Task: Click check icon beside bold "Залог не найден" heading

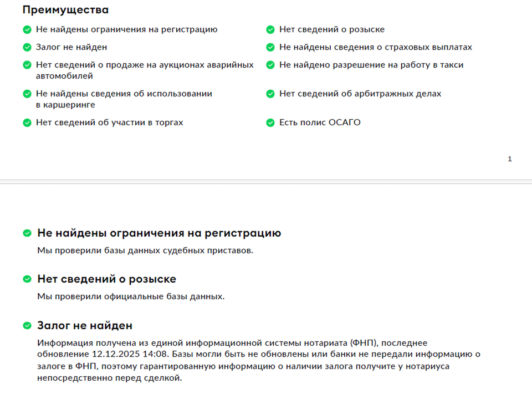Action: click(x=27, y=326)
